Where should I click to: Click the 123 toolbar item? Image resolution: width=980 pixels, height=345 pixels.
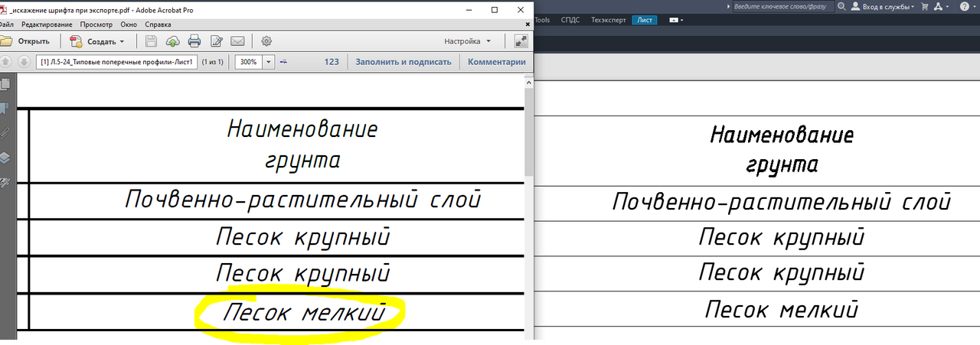332,62
